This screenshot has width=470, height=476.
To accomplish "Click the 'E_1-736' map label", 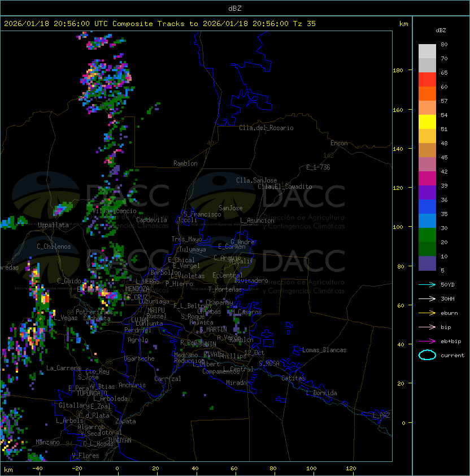I will pyautogui.click(x=318, y=167).
